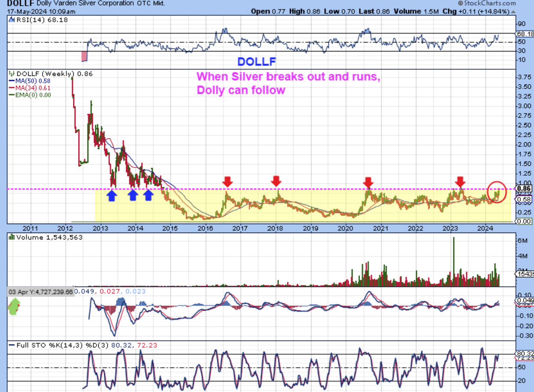Click the 2.50 price axis label
Image resolution: width=534 pixels, height=392 pixels.
[525, 126]
